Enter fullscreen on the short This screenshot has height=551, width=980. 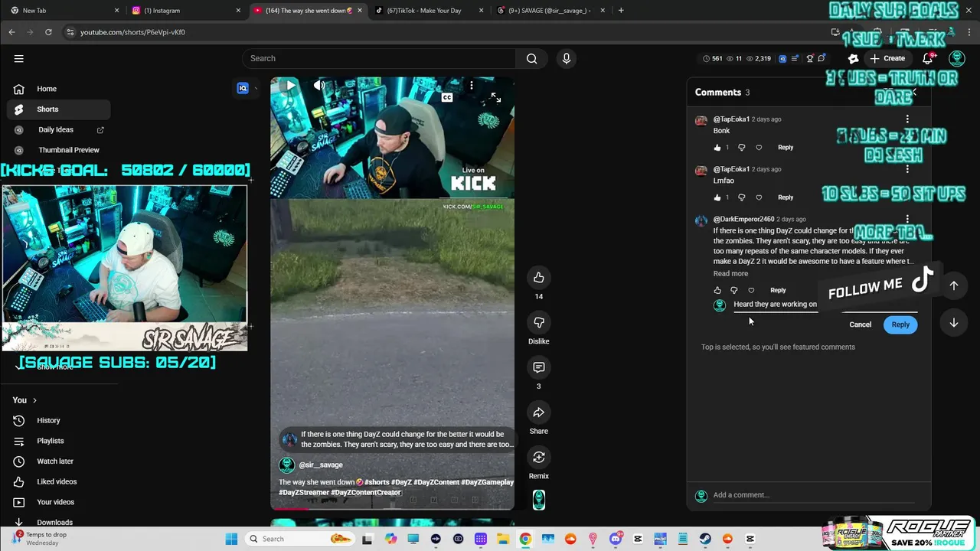tap(496, 97)
